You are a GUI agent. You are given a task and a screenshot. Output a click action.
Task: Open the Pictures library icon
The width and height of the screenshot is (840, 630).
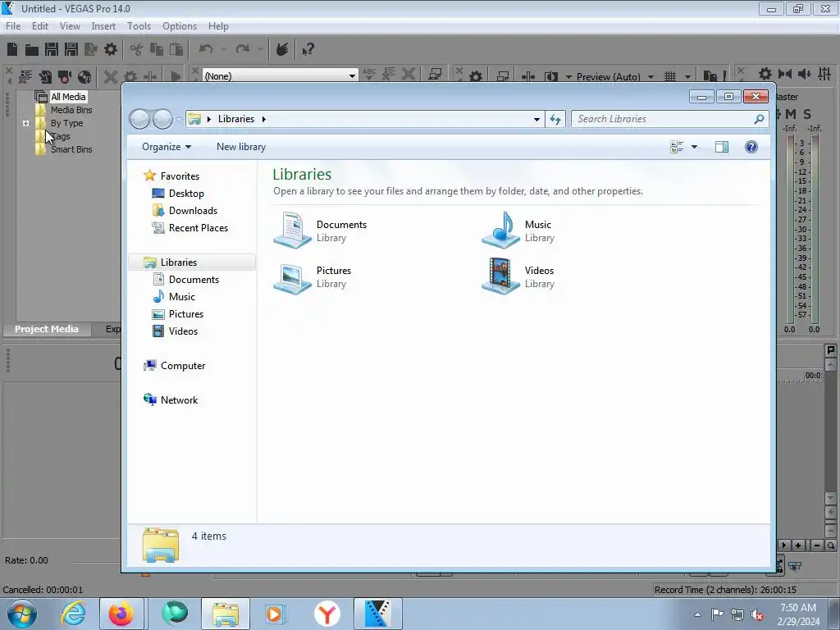[x=293, y=277]
